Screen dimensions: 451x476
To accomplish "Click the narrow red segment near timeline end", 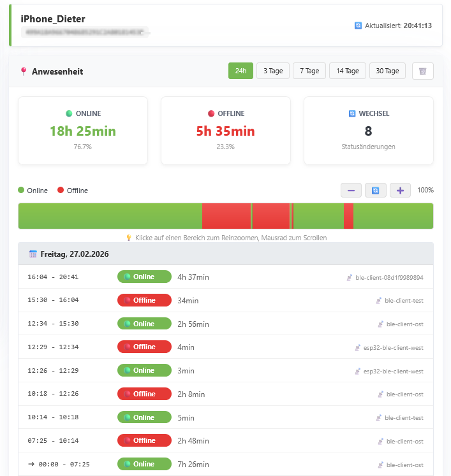I will pos(348,216).
